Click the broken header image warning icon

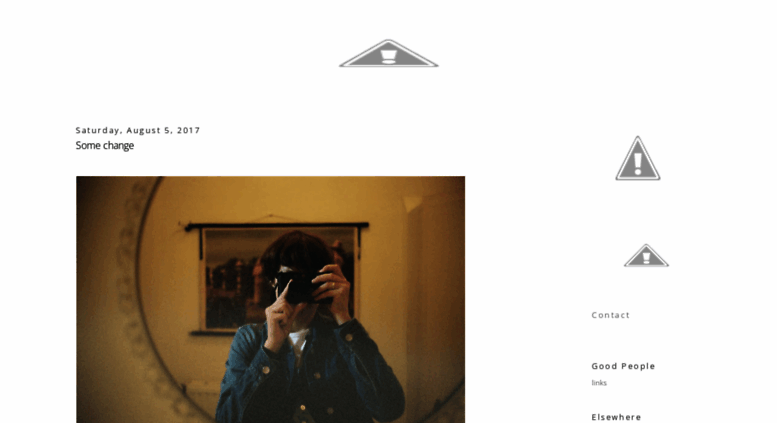388,53
